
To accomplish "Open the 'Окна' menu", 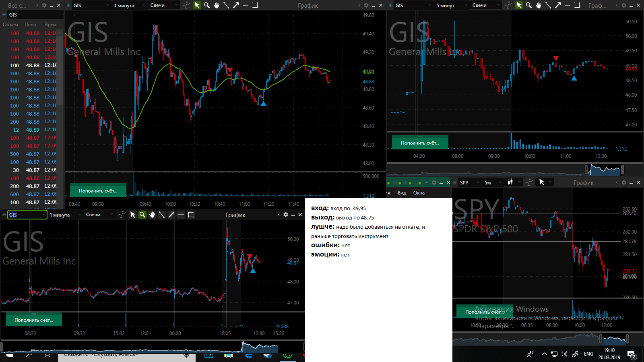I will pos(419,193).
